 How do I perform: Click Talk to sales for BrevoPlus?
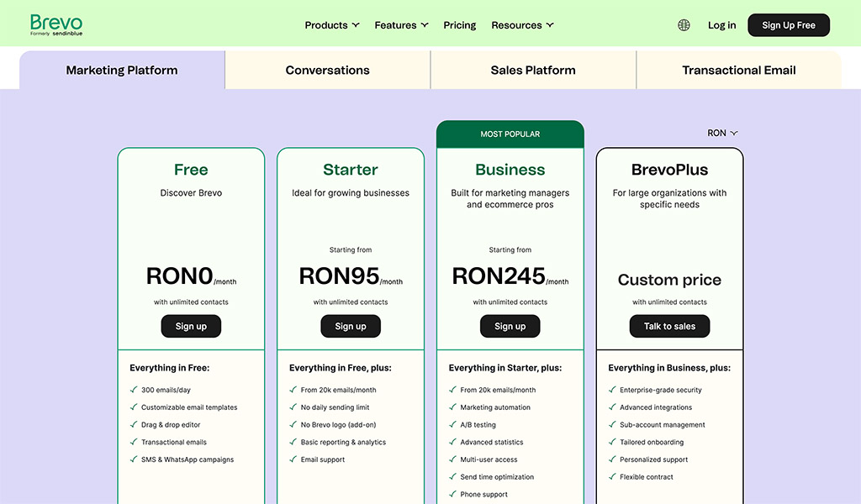pos(669,326)
